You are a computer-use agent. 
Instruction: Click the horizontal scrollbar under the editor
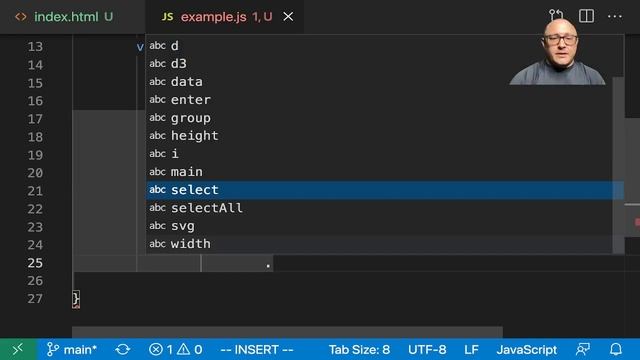coord(287,331)
